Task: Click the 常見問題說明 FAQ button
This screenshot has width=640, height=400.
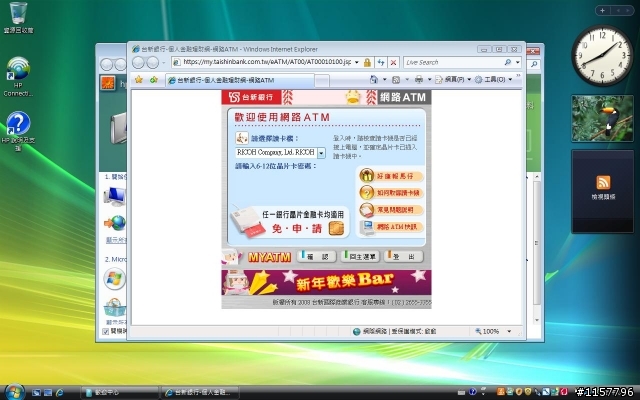Action: click(391, 210)
